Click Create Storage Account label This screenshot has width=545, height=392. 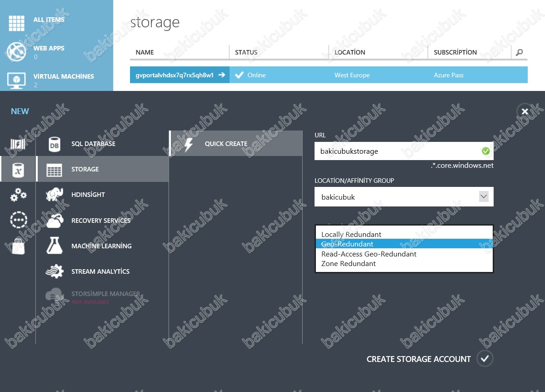pos(419,359)
